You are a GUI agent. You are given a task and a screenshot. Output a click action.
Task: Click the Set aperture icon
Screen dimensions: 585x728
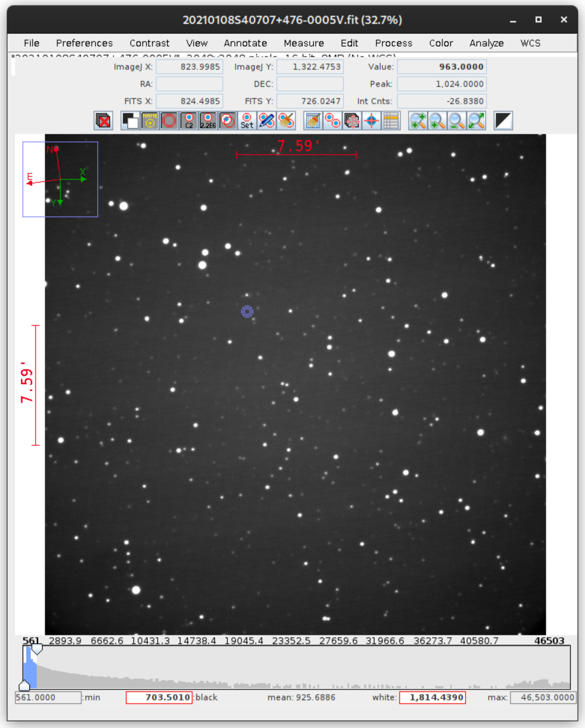pyautogui.click(x=247, y=121)
